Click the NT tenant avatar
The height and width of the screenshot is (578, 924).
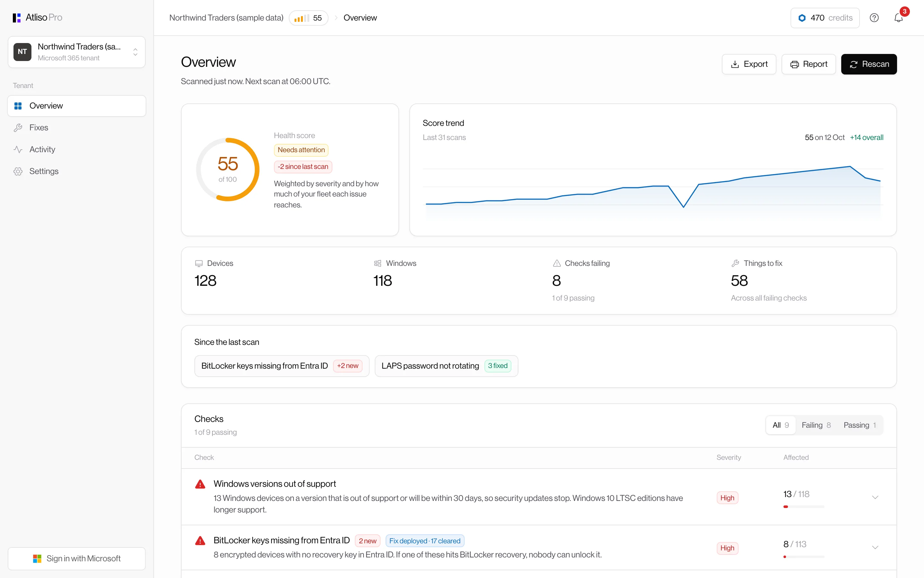pyautogui.click(x=22, y=52)
